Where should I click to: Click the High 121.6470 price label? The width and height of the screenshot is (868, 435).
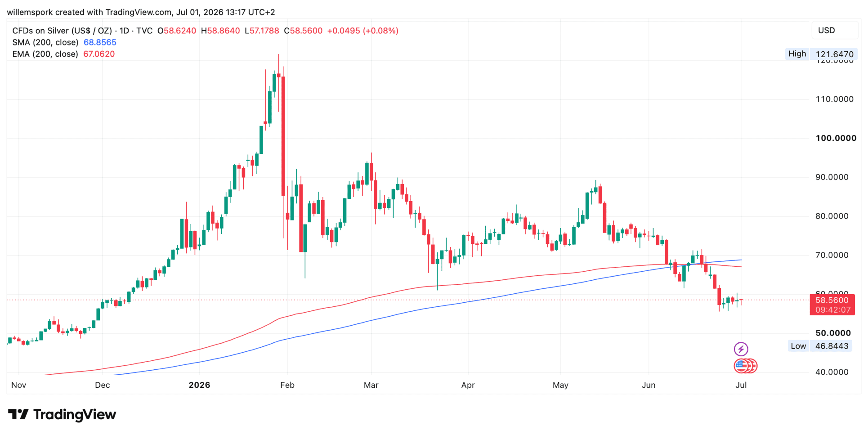pyautogui.click(x=821, y=54)
